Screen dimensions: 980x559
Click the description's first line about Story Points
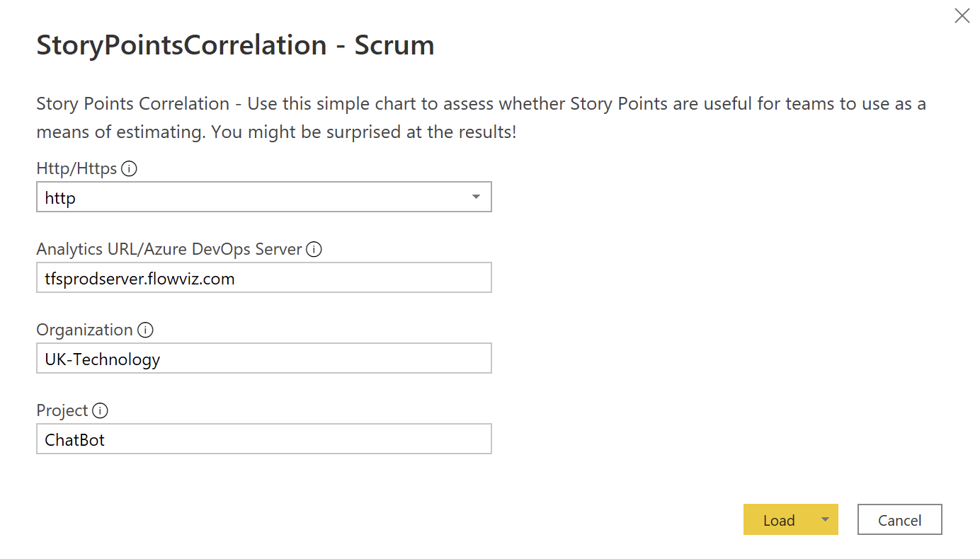[481, 104]
